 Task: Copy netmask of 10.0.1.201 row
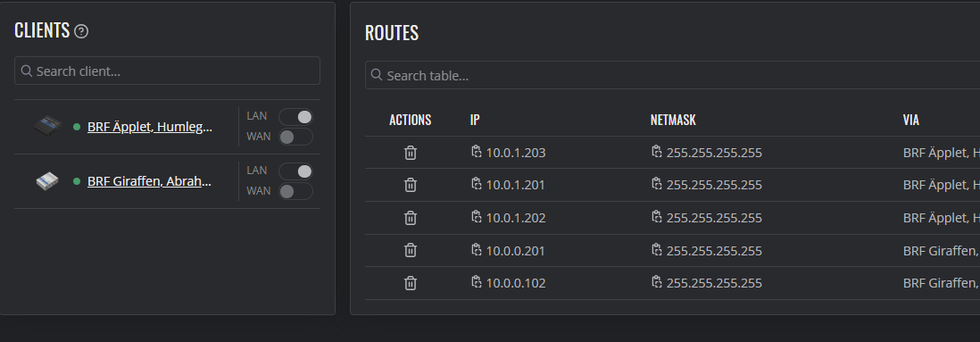[x=656, y=184]
